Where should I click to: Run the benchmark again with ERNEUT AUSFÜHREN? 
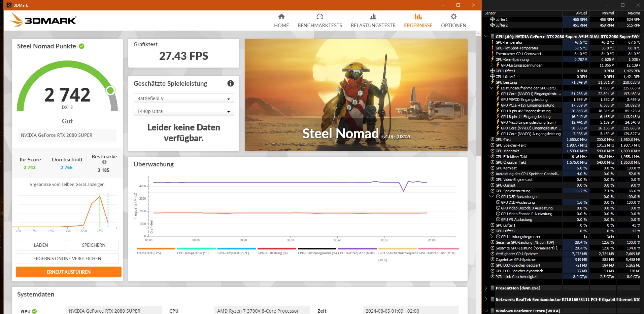pos(69,272)
